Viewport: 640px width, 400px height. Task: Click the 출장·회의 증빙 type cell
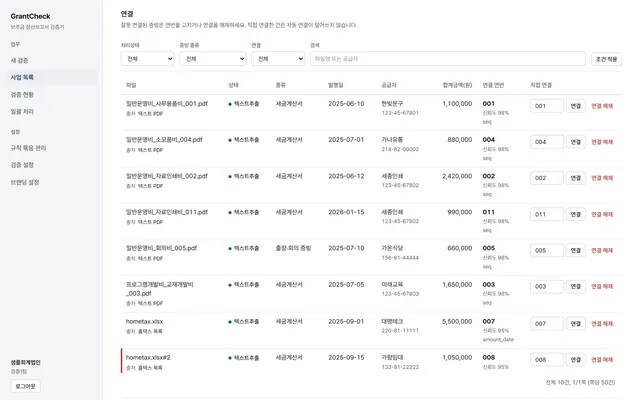(293, 248)
